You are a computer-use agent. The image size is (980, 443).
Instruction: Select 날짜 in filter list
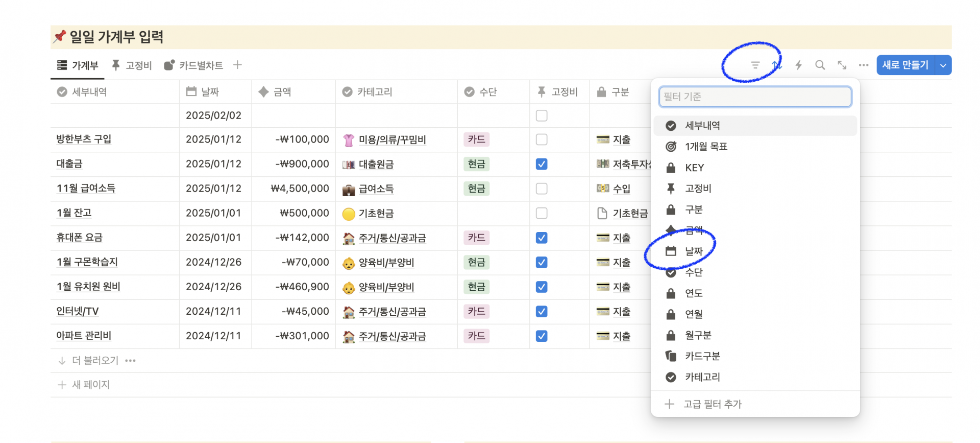pyautogui.click(x=755, y=251)
